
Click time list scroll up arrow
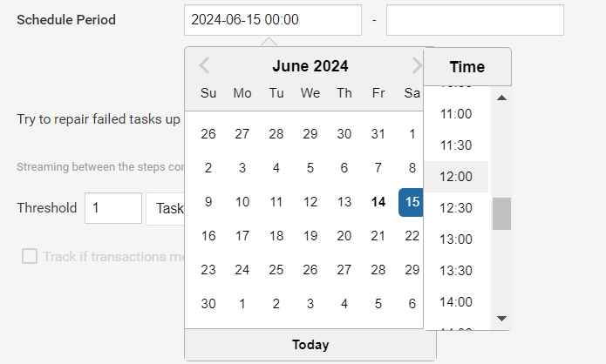click(x=501, y=98)
